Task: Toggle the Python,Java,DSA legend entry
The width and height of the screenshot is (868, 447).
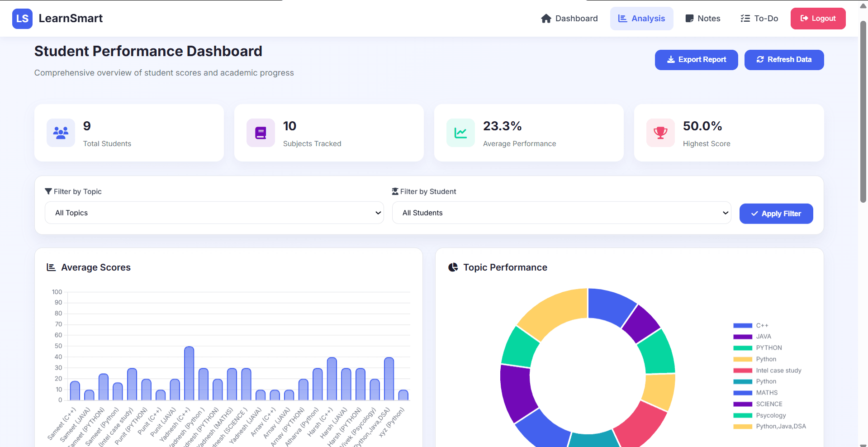Action: [x=769, y=426]
